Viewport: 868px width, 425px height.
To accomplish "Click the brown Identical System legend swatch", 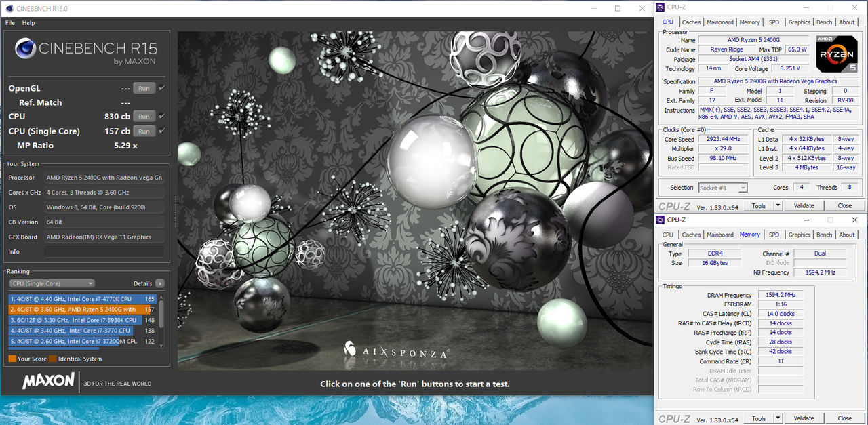I will point(52,359).
